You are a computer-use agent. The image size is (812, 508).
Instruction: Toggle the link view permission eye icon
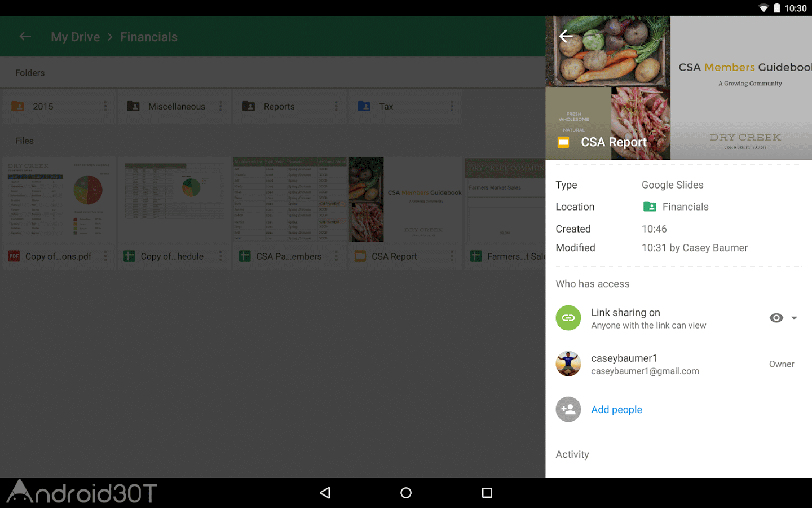pos(776,318)
